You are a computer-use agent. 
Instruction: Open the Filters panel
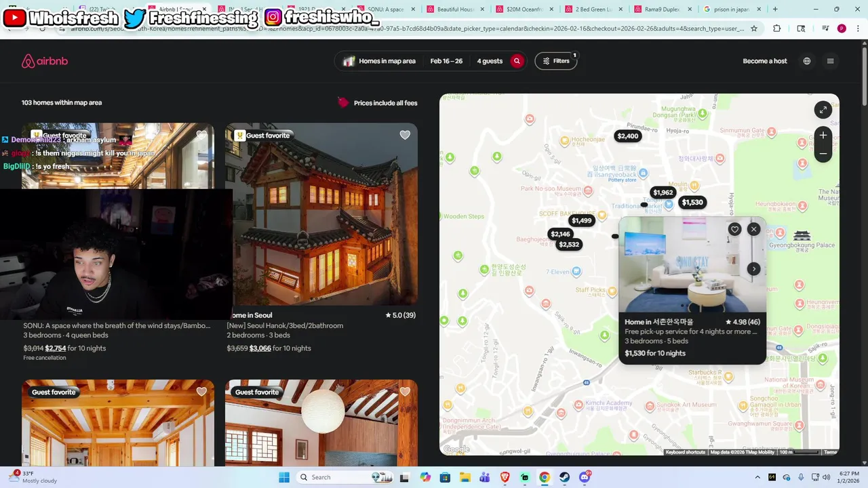555,61
